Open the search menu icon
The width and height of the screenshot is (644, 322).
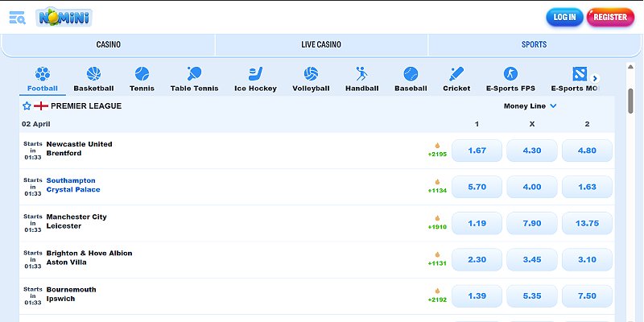pos(17,18)
